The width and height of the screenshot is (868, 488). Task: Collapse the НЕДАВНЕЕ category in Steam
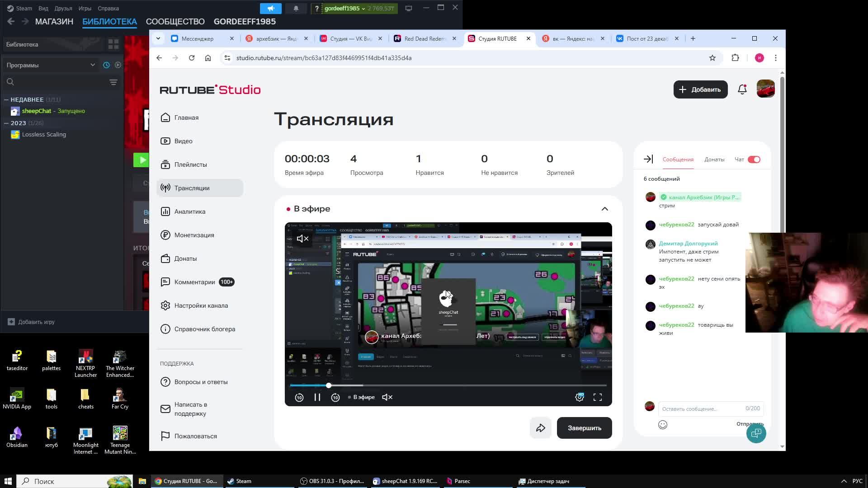(6, 99)
